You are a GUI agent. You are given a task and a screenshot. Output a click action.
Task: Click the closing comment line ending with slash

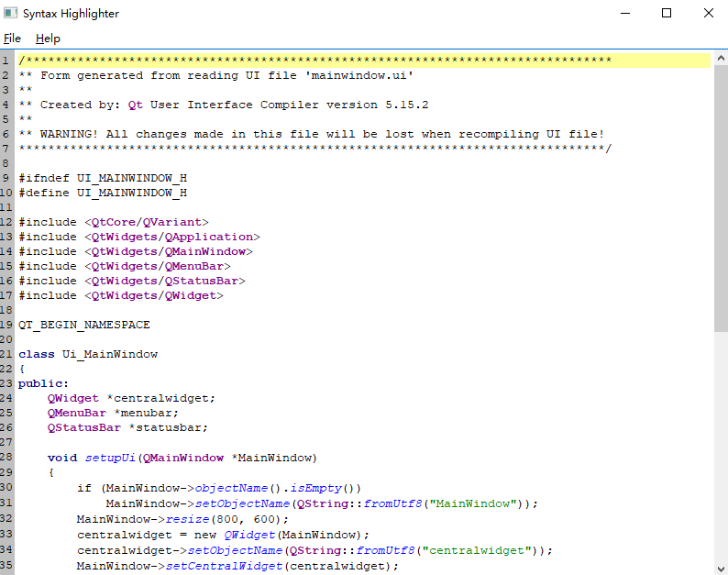[315, 149]
